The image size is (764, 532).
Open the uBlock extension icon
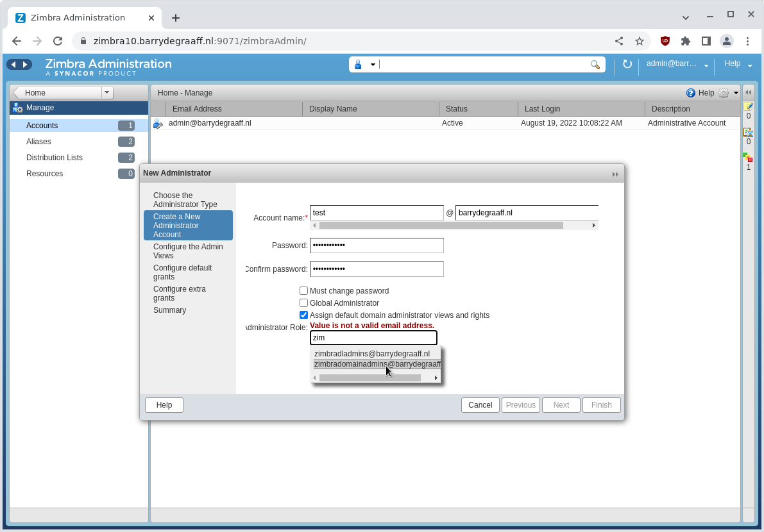pos(665,41)
